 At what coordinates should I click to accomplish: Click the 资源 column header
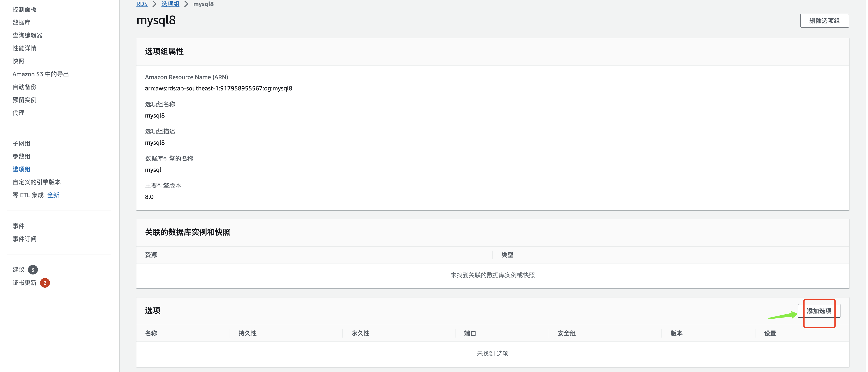(151, 255)
